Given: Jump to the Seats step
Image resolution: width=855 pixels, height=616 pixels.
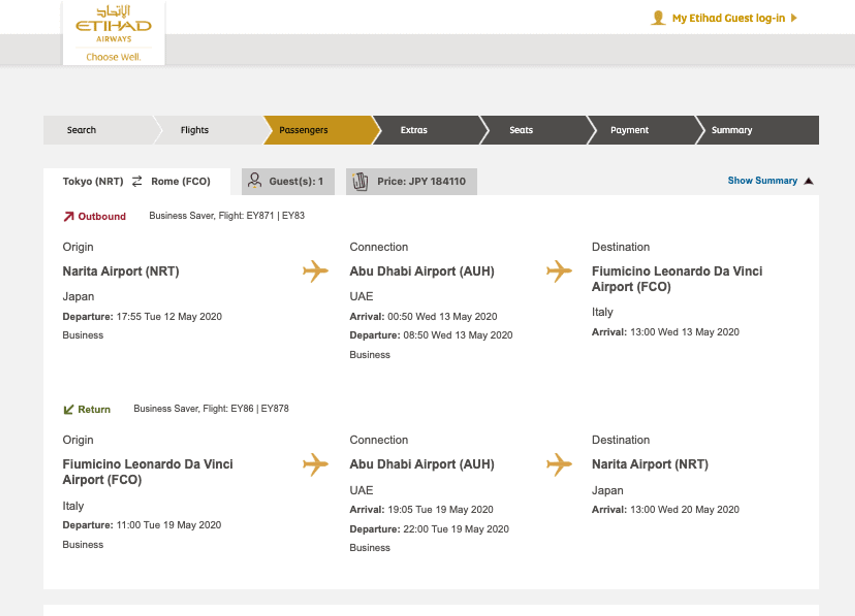Looking at the screenshot, I should (x=521, y=130).
